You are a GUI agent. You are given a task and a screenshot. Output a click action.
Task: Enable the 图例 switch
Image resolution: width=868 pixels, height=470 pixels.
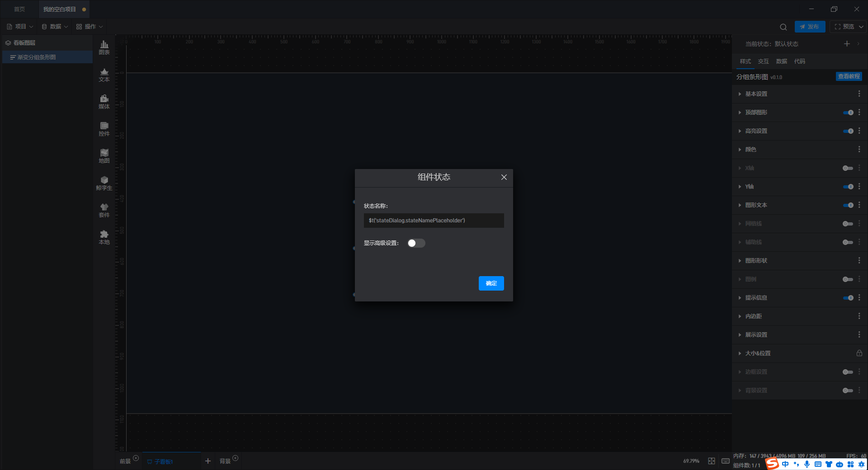tap(848, 279)
